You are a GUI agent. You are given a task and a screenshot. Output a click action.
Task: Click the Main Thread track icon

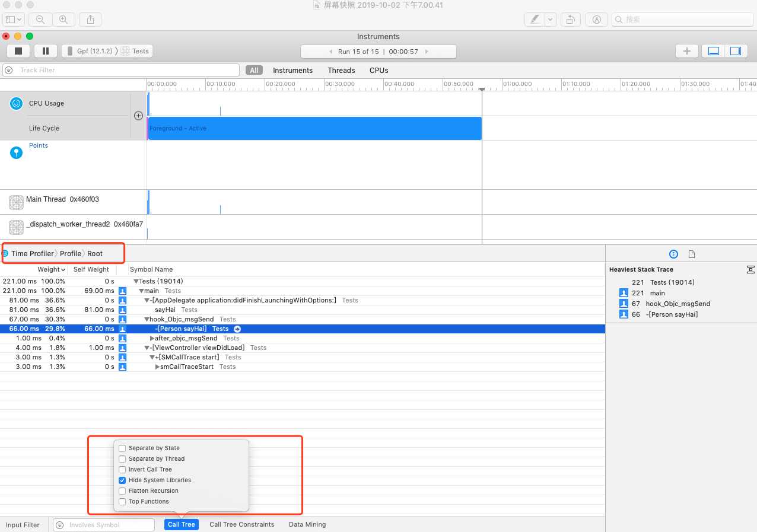coord(16,202)
